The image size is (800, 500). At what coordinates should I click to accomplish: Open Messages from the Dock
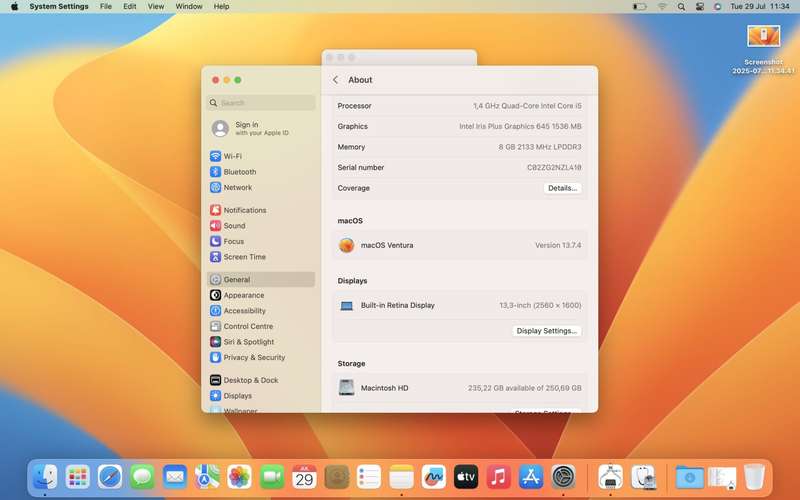[x=142, y=477]
